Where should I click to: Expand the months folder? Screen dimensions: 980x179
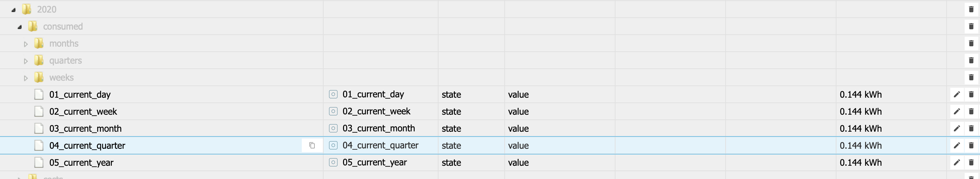pyautogui.click(x=26, y=44)
